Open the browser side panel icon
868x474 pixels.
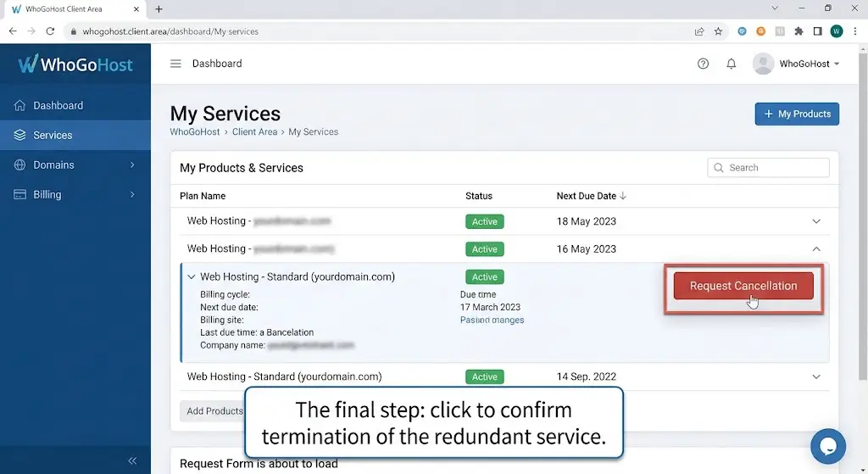[817, 31]
